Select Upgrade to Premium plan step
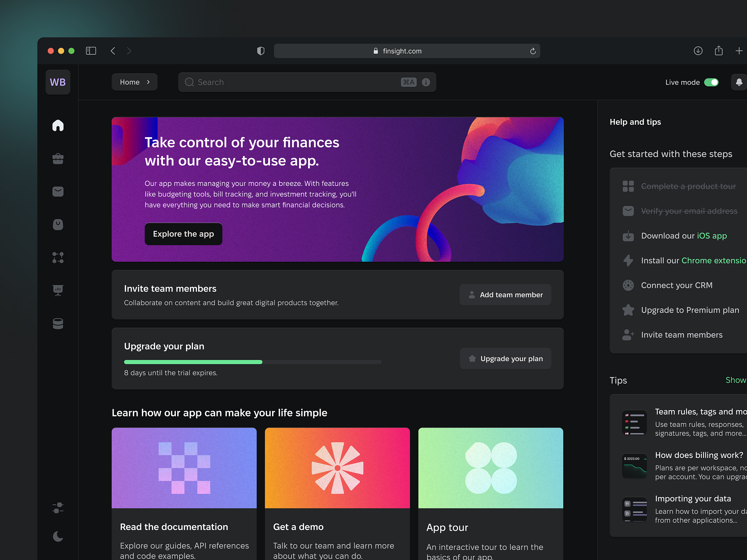 (x=690, y=310)
